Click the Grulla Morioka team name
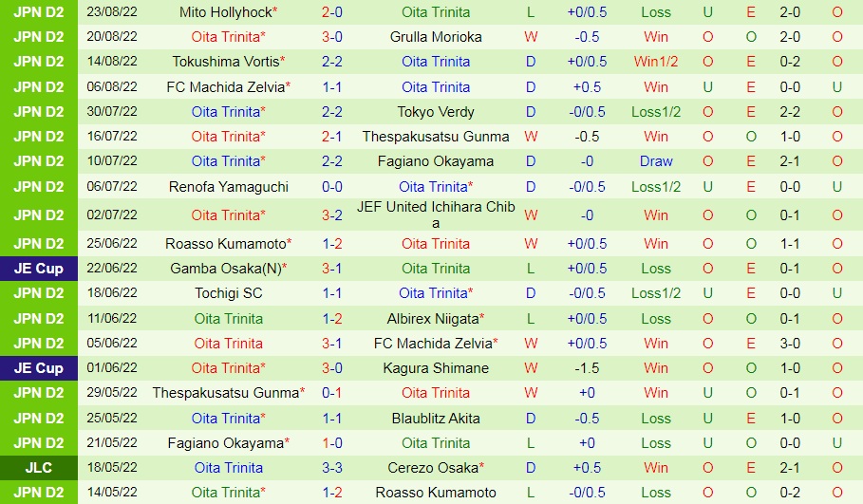863x504 pixels. pyautogui.click(x=436, y=37)
